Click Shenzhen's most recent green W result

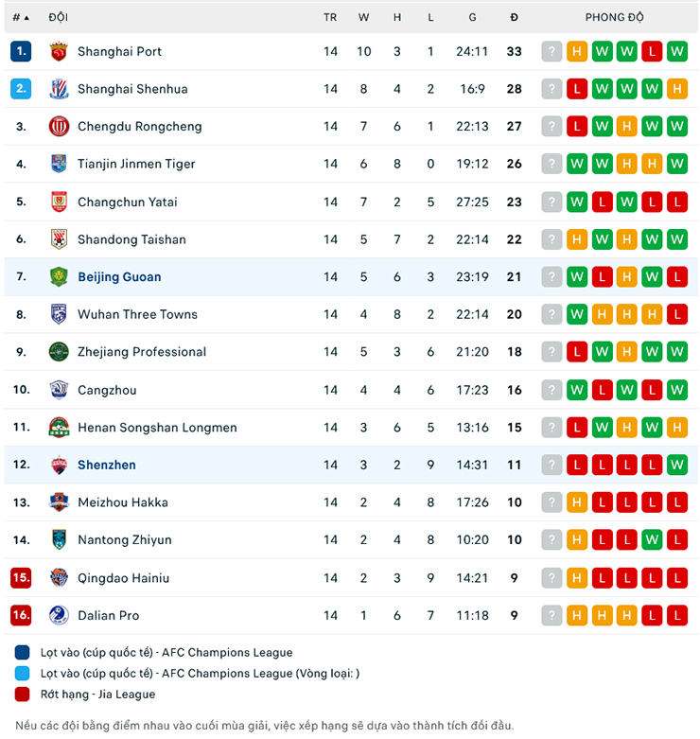(x=676, y=466)
